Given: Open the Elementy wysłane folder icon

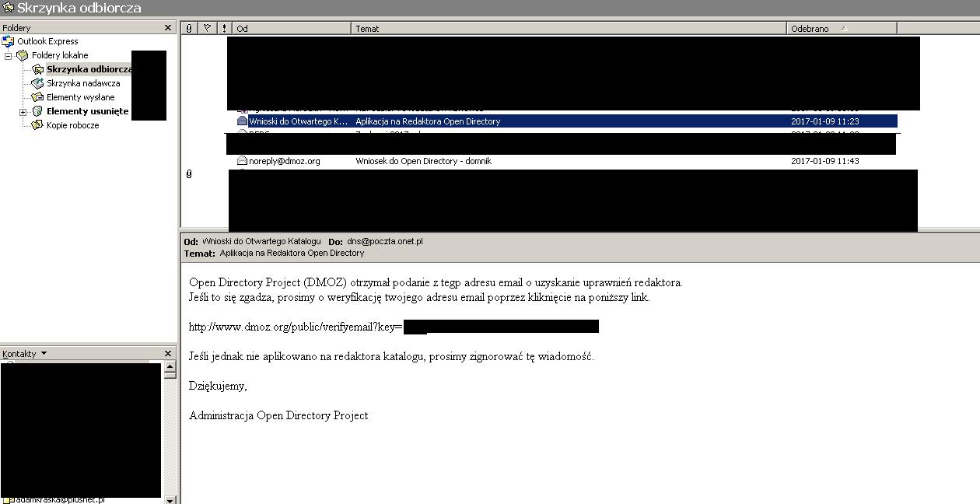Looking at the screenshot, I should click(x=37, y=97).
